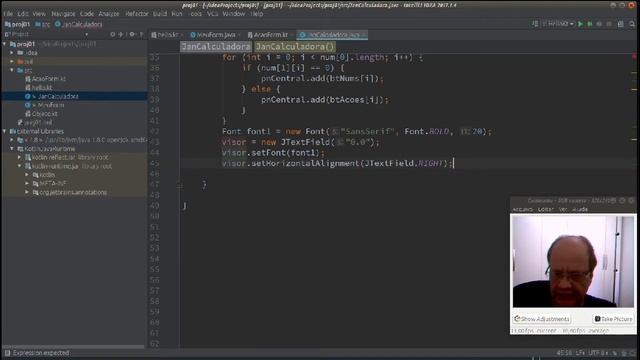640x360 pixels.
Task: Switch to the MeuForm.java editor tab
Action: [x=215, y=35]
